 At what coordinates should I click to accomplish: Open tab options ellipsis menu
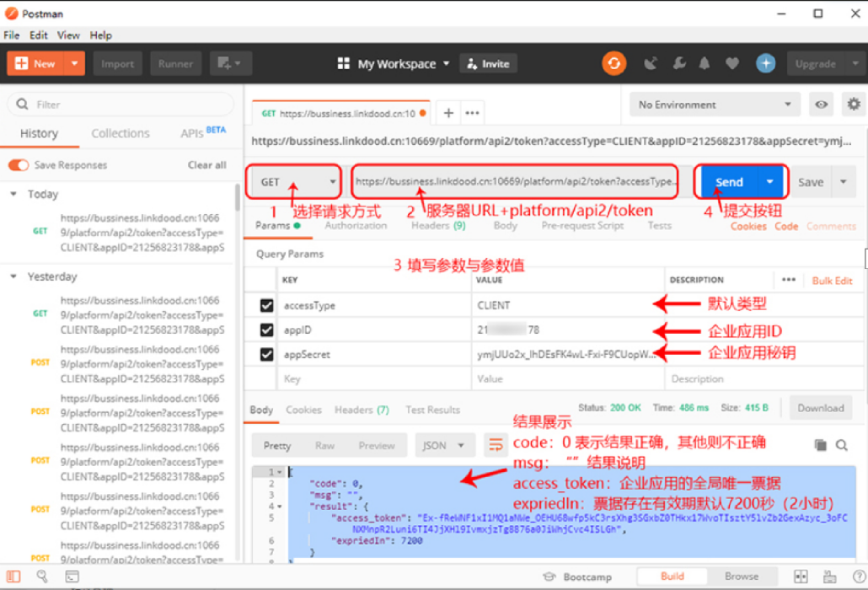[x=472, y=114]
